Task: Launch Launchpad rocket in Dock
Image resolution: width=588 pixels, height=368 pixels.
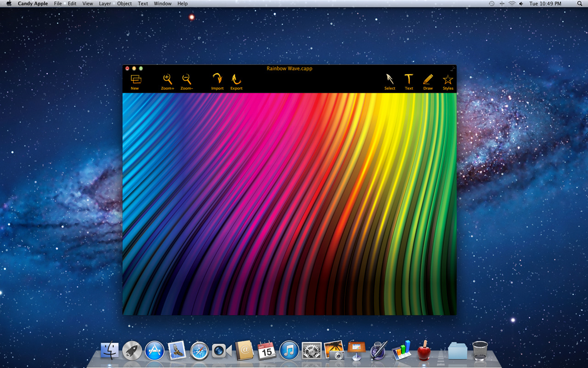Action: 132,351
